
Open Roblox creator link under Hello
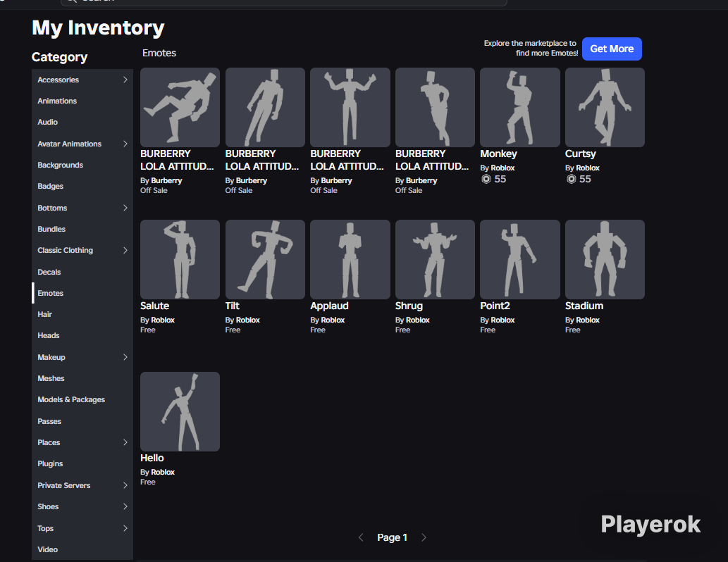pos(163,472)
